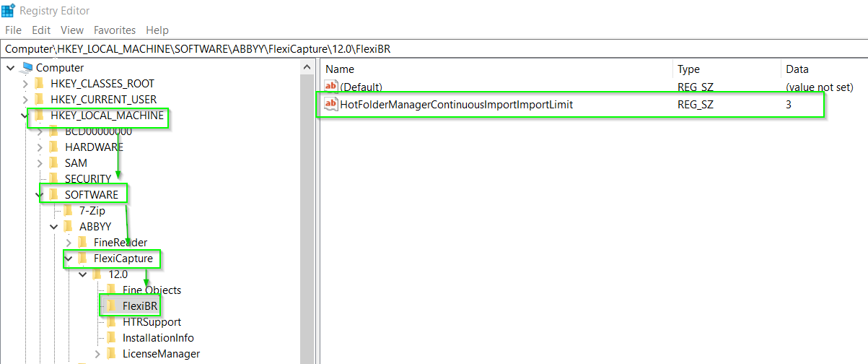Collapse the SOFTWARE key

click(x=40, y=195)
